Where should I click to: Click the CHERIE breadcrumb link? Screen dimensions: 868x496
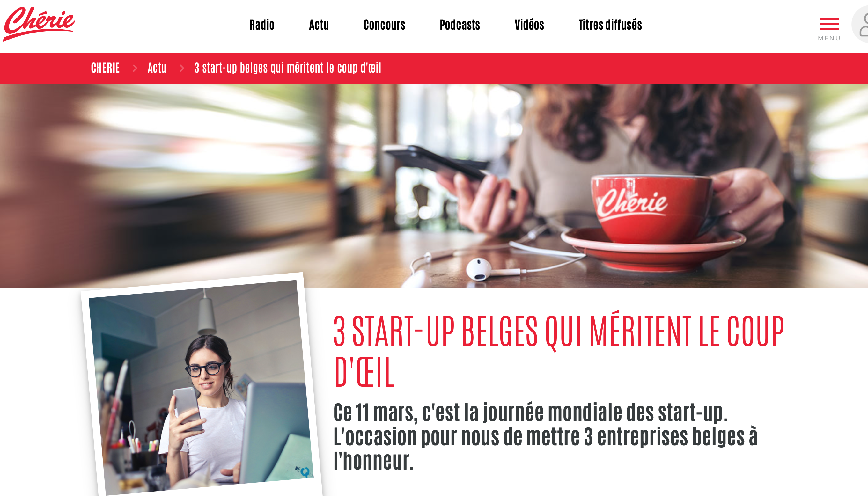(105, 68)
